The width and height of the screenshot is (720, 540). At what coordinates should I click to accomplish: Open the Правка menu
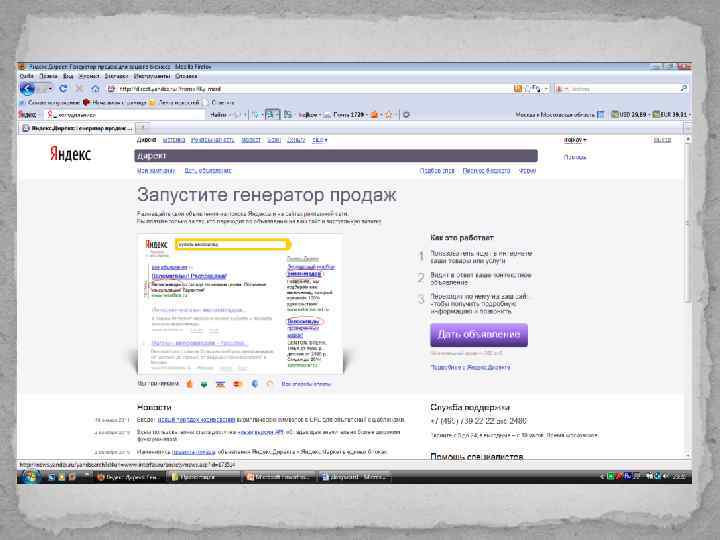[x=48, y=76]
